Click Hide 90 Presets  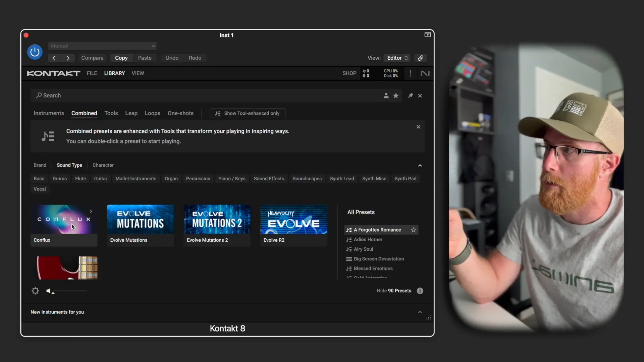(394, 291)
